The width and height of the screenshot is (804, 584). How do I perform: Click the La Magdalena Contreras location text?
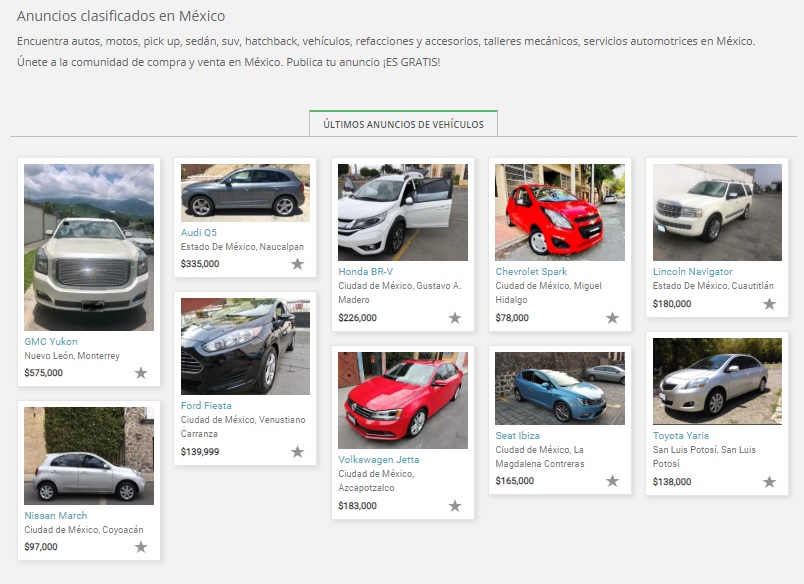click(x=539, y=457)
